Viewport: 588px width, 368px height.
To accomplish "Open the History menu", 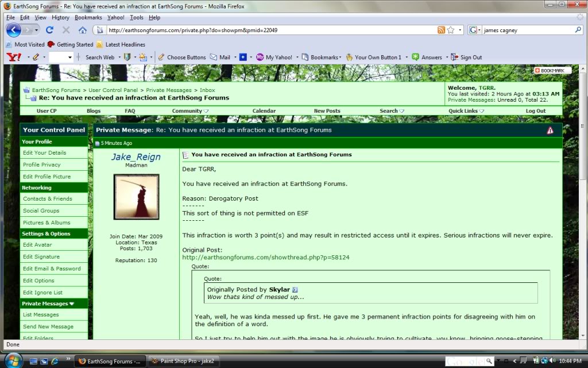I will point(60,17).
